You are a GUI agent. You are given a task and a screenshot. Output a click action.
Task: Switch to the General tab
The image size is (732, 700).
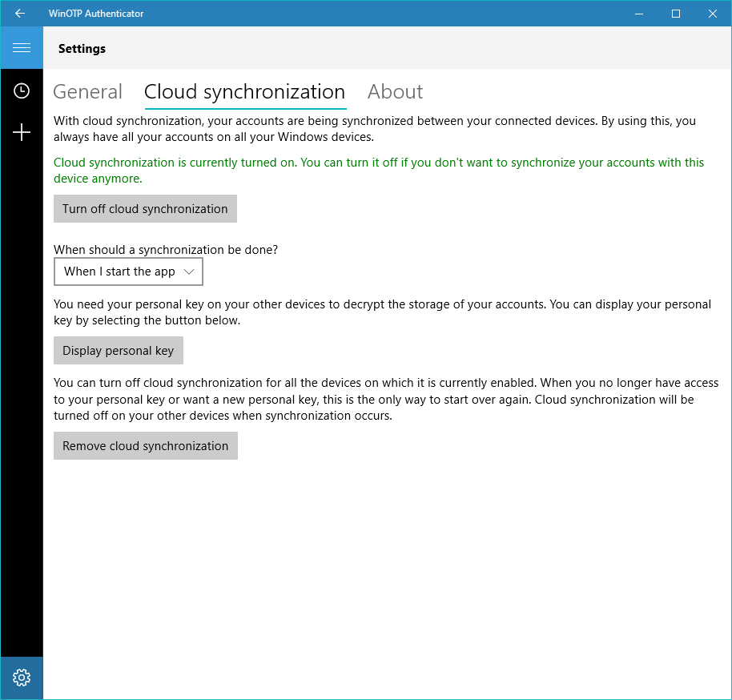pos(87,91)
